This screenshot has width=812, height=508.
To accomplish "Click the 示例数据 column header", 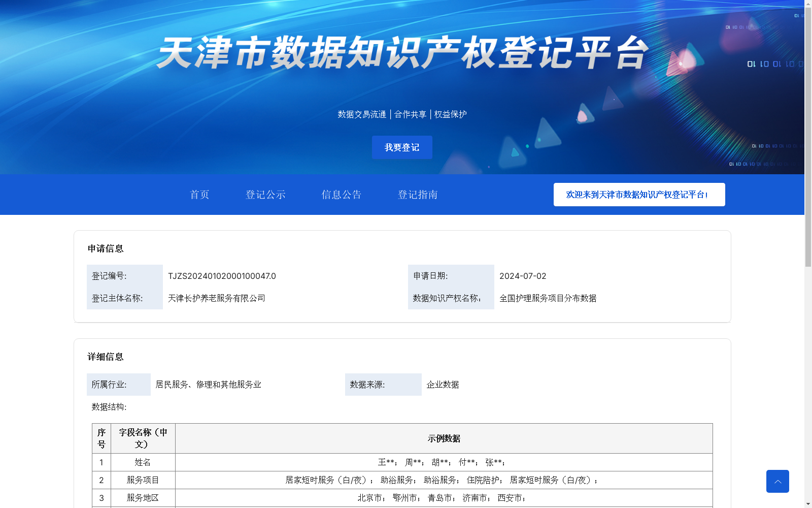I will click(x=444, y=438).
